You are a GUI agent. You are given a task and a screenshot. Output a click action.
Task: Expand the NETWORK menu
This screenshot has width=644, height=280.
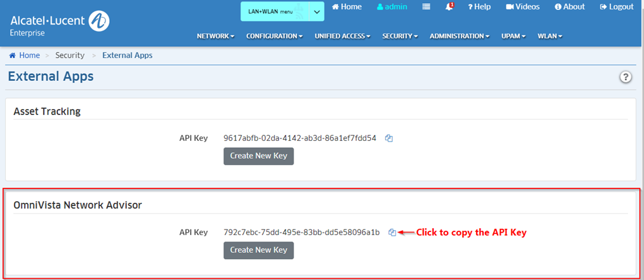point(215,36)
